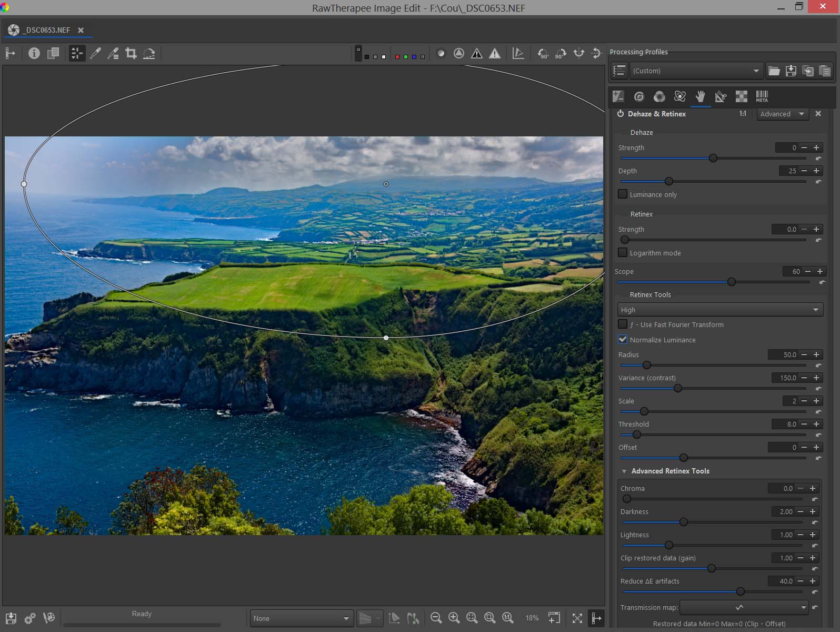The width and height of the screenshot is (840, 632).
Task: Enable the Luminance only checkbox
Action: tap(623, 194)
